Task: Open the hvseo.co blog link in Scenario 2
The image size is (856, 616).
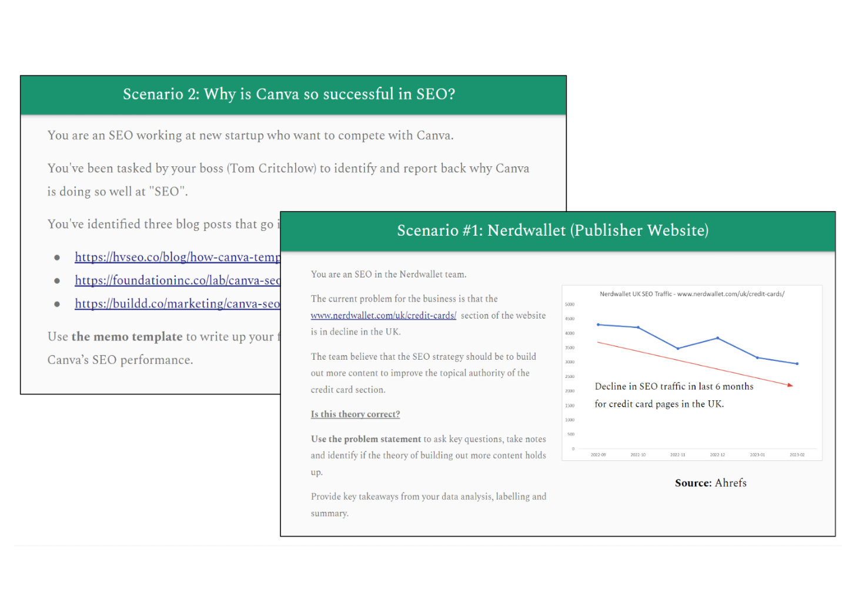Action: [178, 257]
